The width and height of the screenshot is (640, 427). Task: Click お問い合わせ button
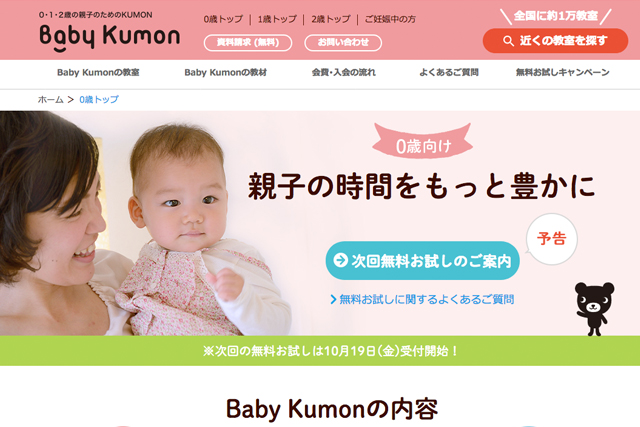pos(343,42)
